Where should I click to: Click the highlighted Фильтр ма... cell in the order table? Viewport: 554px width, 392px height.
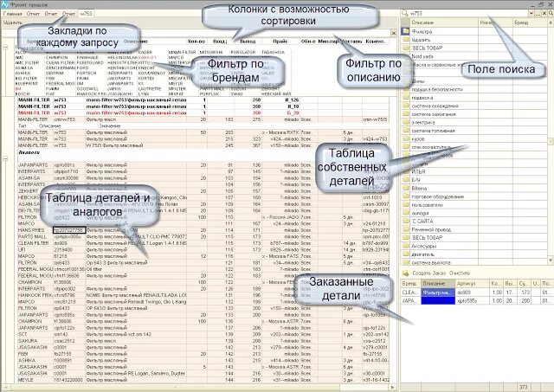pyautogui.click(x=438, y=292)
